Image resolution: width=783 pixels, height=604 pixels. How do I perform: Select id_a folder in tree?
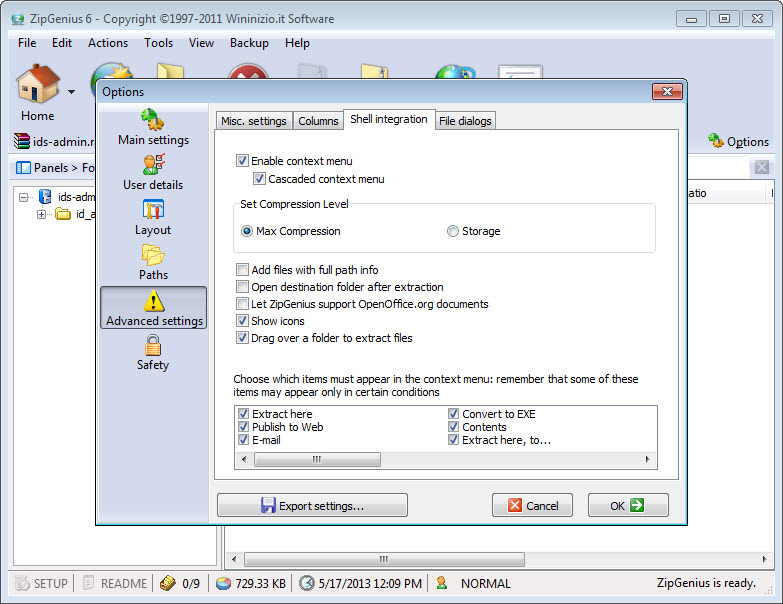(75, 215)
